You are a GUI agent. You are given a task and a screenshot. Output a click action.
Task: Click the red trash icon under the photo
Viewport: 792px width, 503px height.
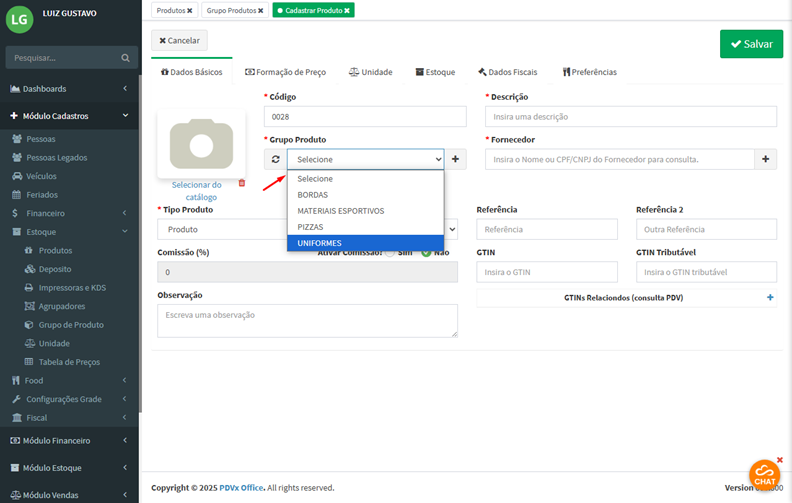click(241, 183)
